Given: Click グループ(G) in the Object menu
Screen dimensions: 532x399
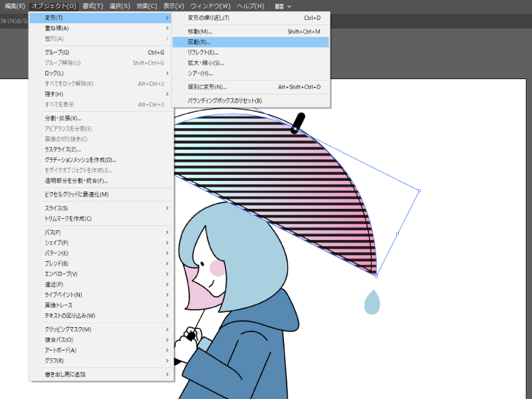Looking at the screenshot, I should click(57, 52).
